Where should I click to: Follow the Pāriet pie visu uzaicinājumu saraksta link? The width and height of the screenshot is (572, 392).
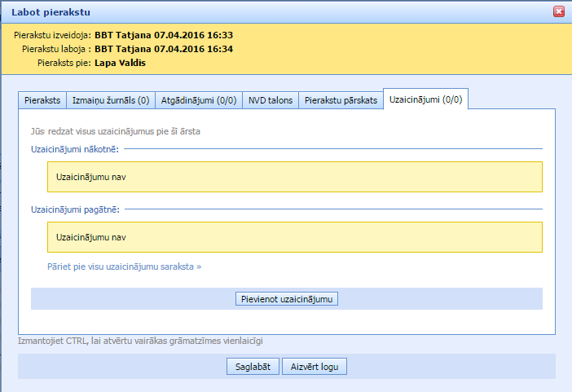(124, 266)
